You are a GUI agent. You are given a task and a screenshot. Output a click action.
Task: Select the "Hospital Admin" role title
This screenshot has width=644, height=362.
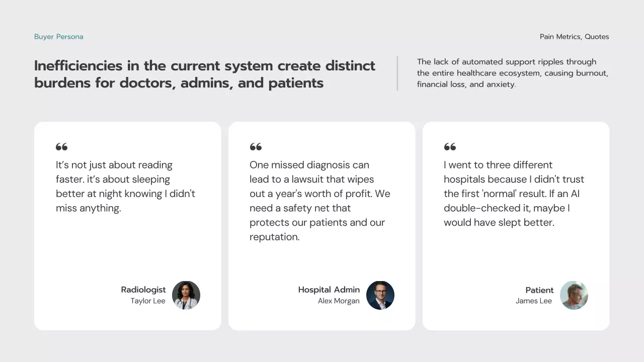[329, 290]
